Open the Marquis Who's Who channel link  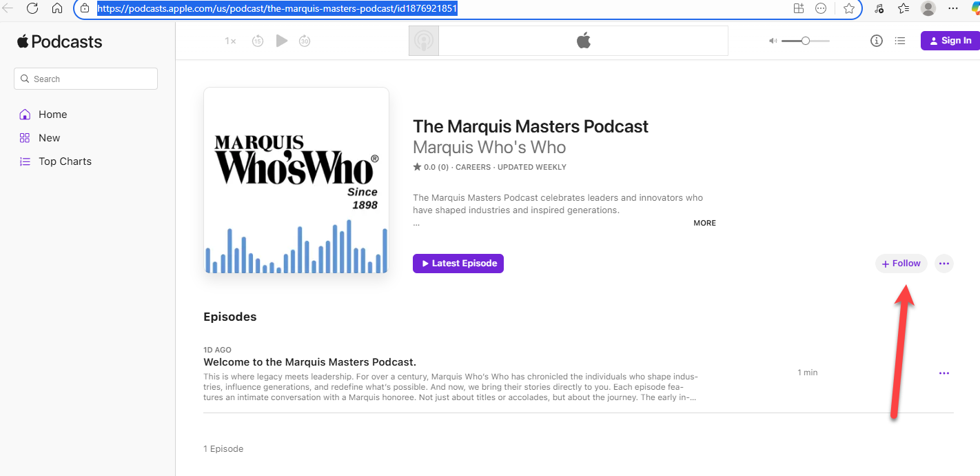click(489, 148)
